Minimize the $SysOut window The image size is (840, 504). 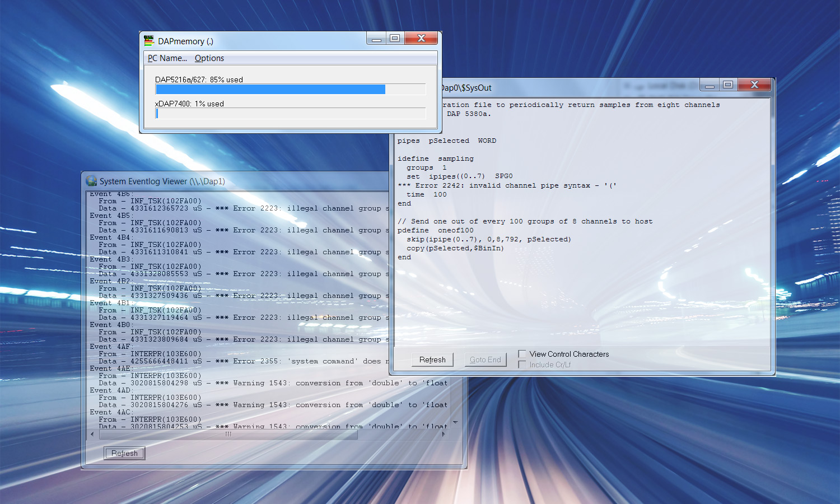(x=710, y=85)
